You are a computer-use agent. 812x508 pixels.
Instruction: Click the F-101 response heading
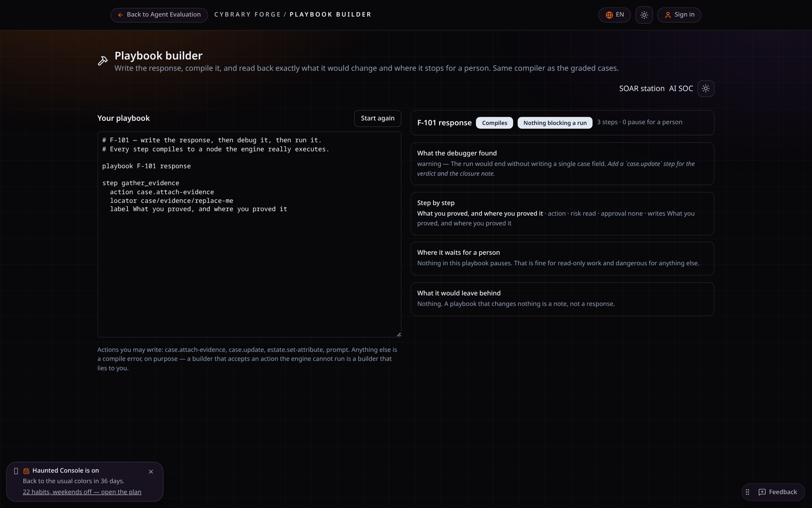click(x=444, y=123)
